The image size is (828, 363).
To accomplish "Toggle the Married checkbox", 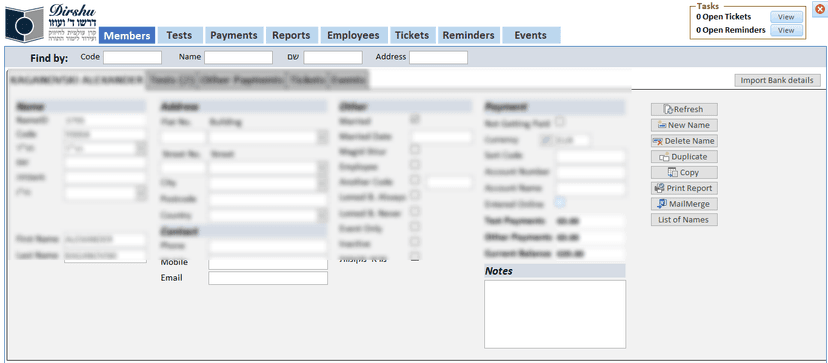I will click(x=415, y=119).
